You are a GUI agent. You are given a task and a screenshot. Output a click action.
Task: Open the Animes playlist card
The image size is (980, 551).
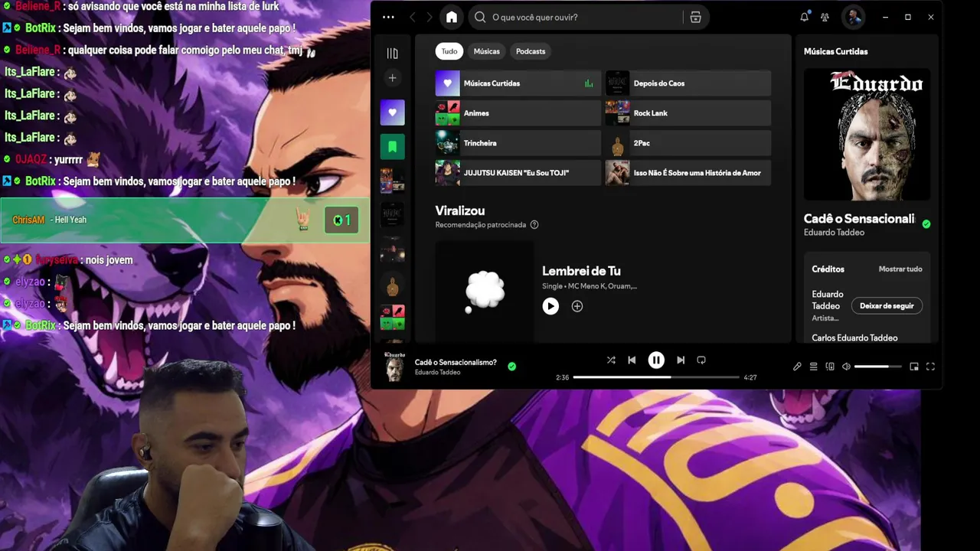pos(518,113)
